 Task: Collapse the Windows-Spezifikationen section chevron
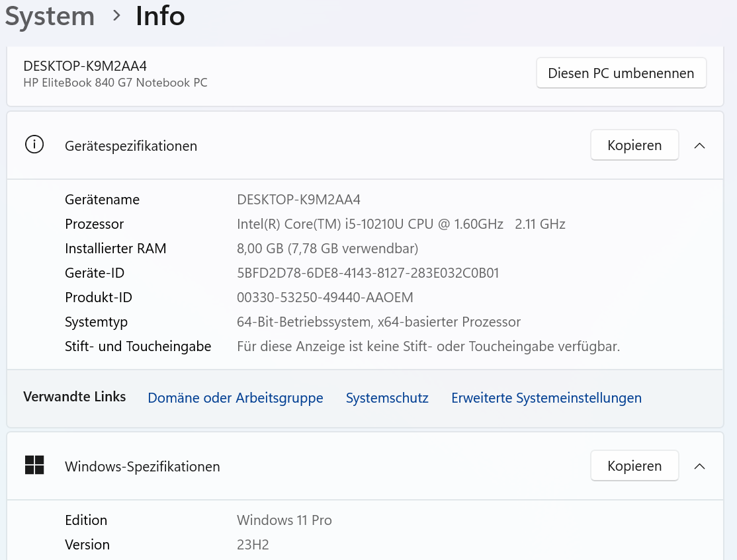pos(699,466)
